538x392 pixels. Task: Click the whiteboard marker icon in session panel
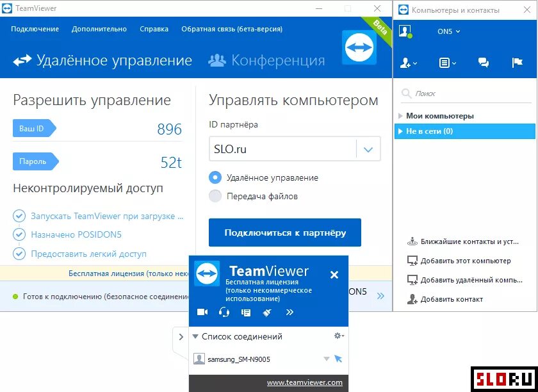267,312
